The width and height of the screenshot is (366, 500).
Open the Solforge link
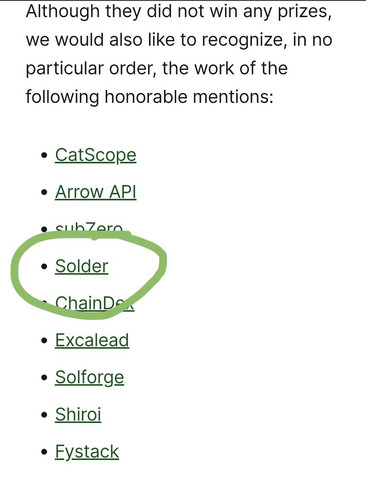coord(89,378)
